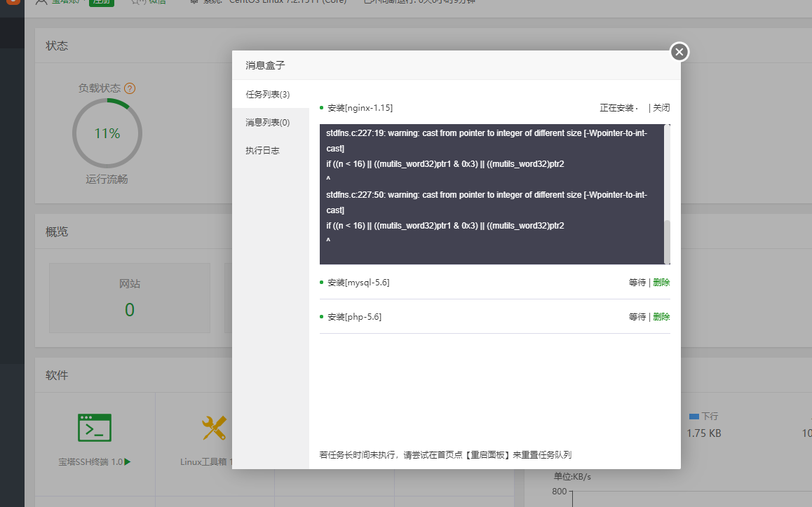Click the 等待 status of php-5.6
The width and height of the screenshot is (812, 507).
[x=637, y=316]
